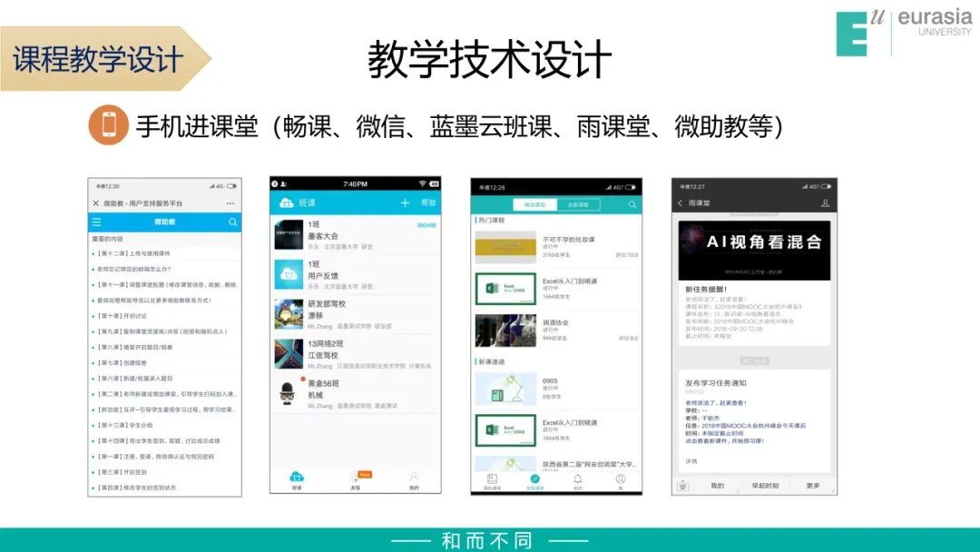Open the 用户反馈 class cloud thumbnail
The height and width of the screenshot is (552, 980).
tap(289, 274)
